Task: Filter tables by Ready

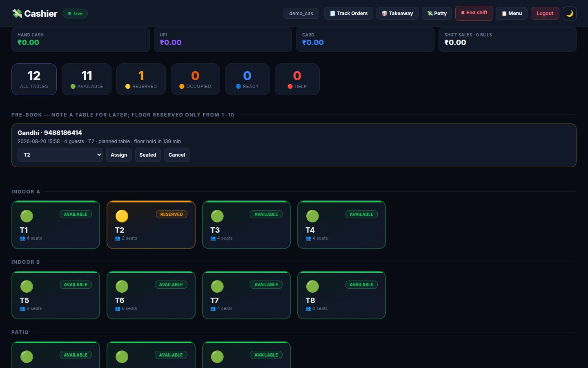Action: coord(247,79)
